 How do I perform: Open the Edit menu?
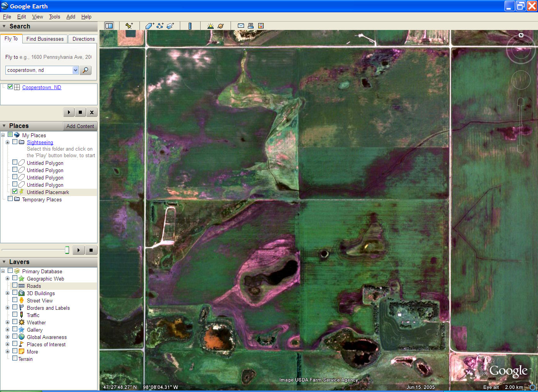coord(22,17)
